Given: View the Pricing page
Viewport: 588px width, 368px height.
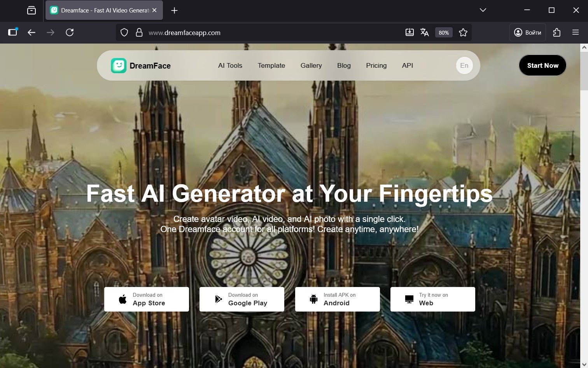Looking at the screenshot, I should click(376, 65).
